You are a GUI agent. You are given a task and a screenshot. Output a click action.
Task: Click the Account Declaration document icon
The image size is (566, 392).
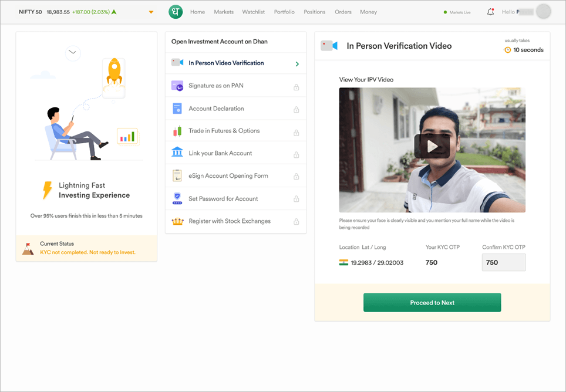(x=177, y=109)
